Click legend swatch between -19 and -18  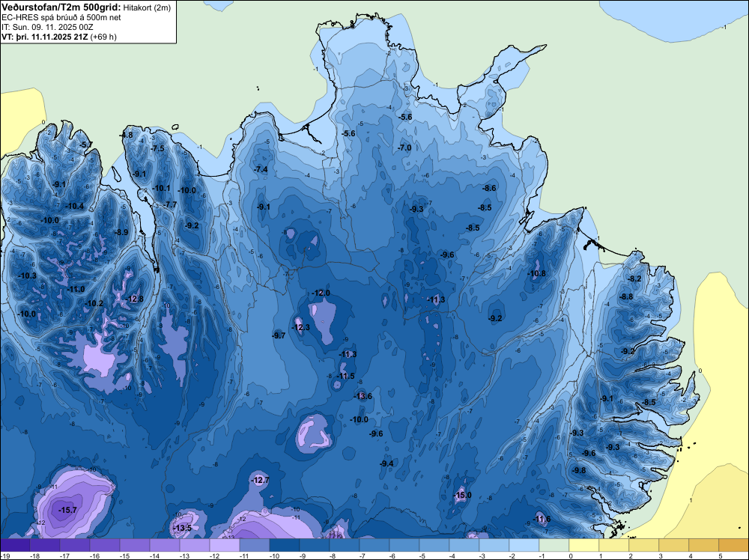coord(15,545)
